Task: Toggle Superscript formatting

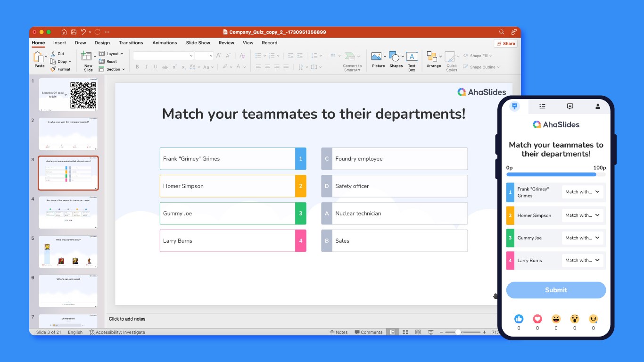Action: coord(174,67)
